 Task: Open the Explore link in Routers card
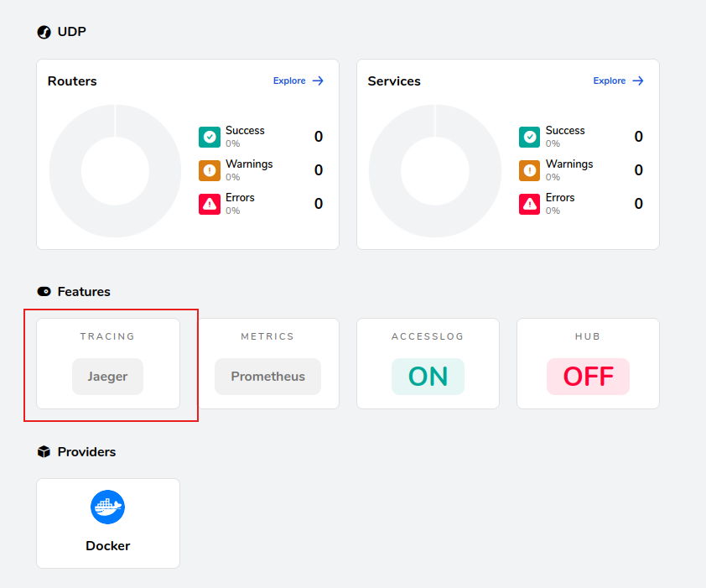click(x=298, y=81)
